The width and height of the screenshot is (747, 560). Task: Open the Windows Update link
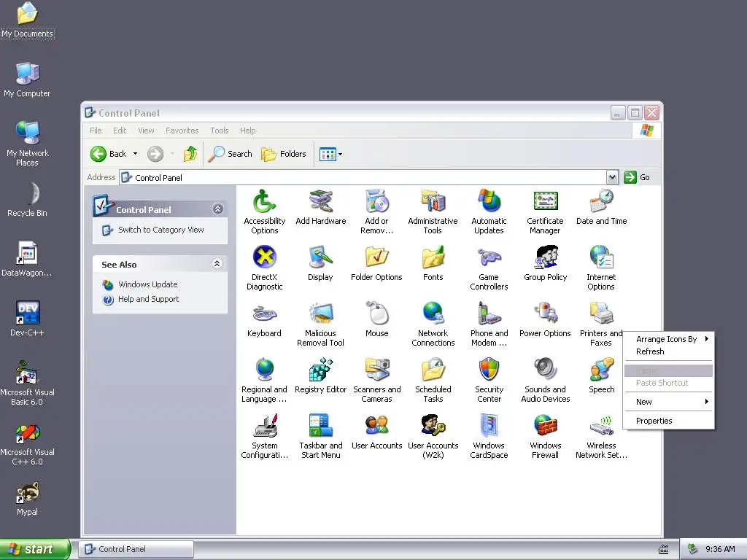(x=147, y=284)
